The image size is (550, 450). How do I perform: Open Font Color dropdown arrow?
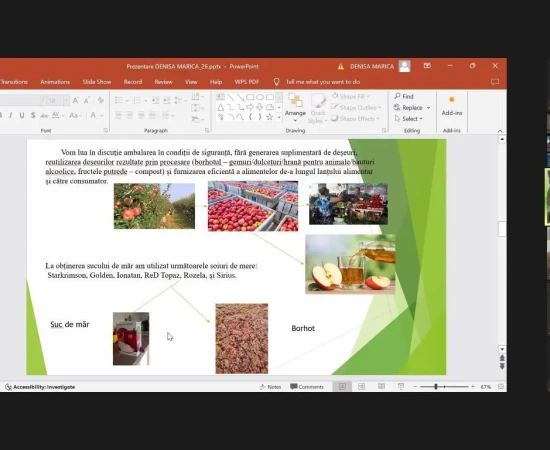pyautogui.click(x=102, y=115)
